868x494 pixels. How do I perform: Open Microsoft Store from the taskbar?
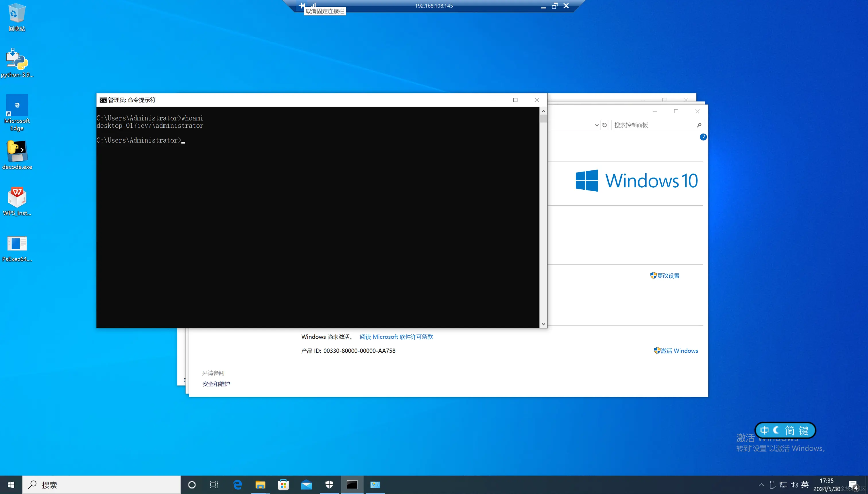coord(283,485)
